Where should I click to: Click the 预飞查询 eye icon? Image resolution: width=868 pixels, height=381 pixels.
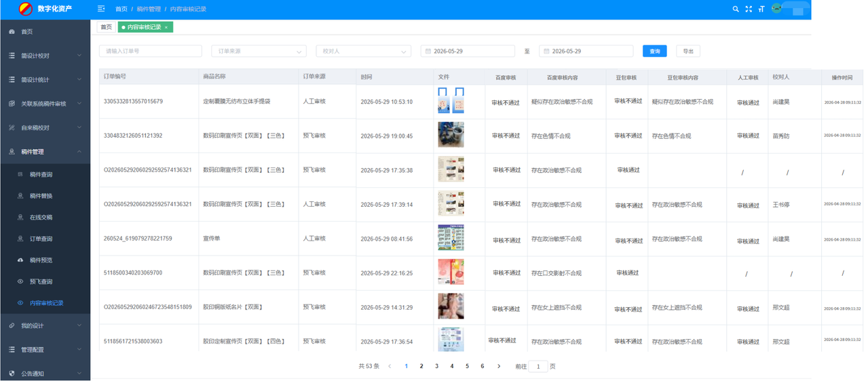pyautogui.click(x=20, y=281)
